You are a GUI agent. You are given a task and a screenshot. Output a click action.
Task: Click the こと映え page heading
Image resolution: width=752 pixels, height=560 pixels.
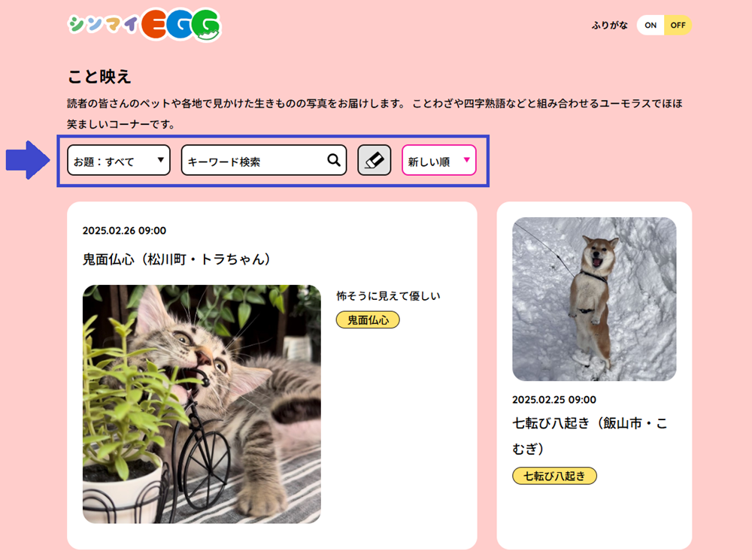point(99,77)
